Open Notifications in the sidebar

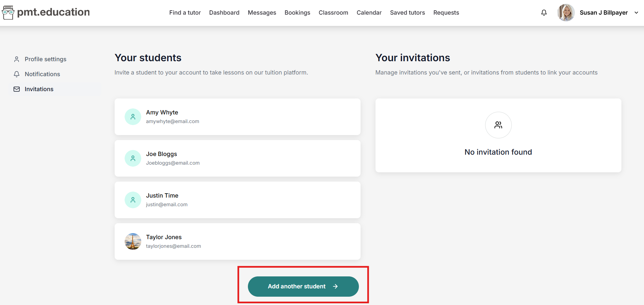42,74
